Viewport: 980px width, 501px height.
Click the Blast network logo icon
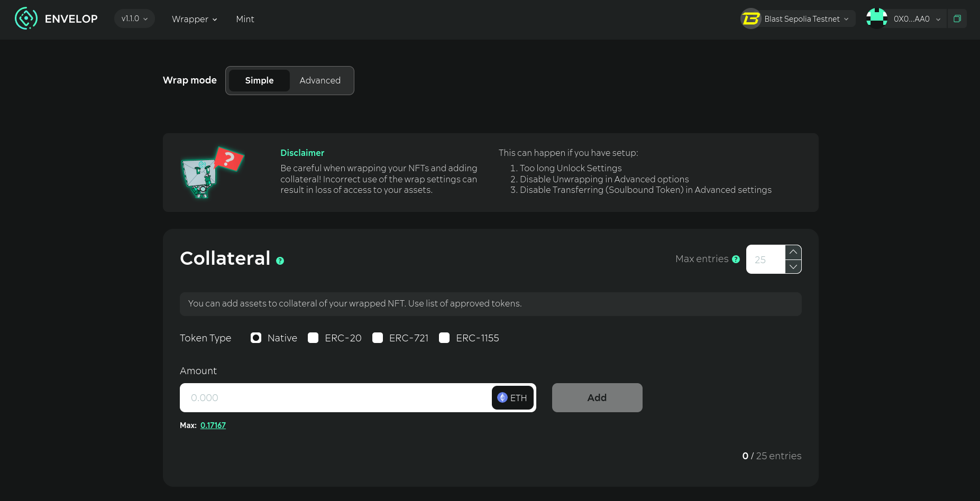click(750, 19)
